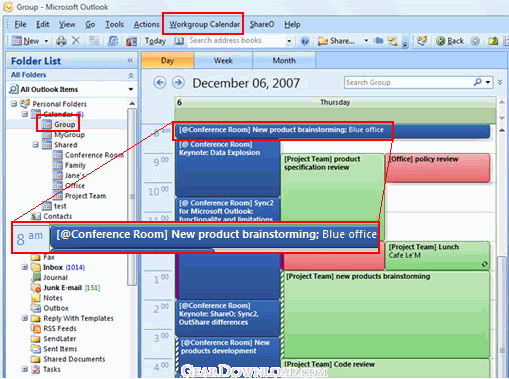Collapse the Personal Folders tree node
Screen dimensions: 509x379
pos(14,104)
